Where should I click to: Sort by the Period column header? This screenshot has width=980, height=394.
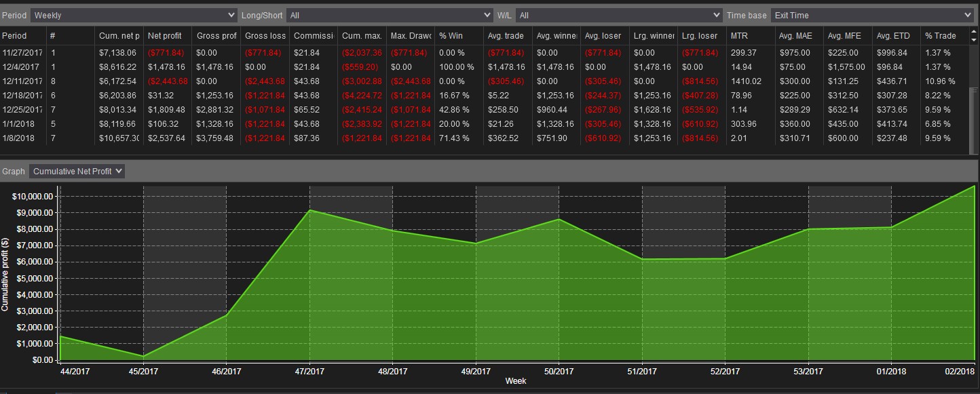tap(23, 35)
